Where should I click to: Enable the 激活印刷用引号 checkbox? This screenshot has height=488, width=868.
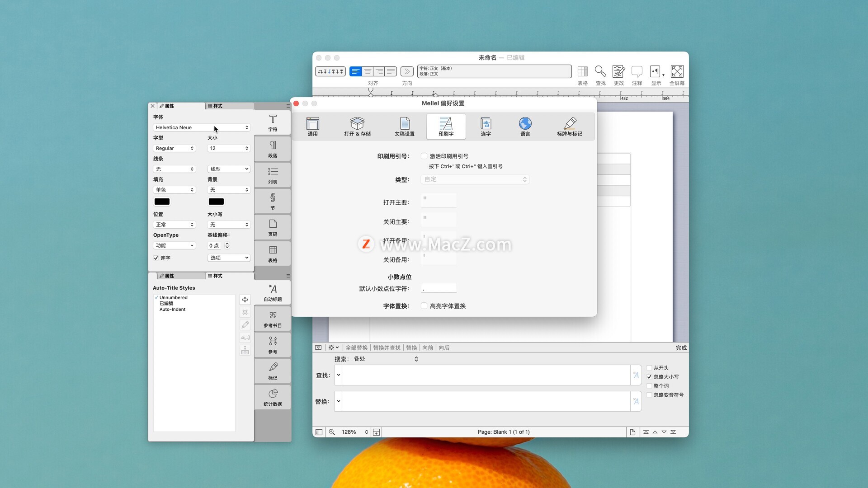[x=424, y=156]
